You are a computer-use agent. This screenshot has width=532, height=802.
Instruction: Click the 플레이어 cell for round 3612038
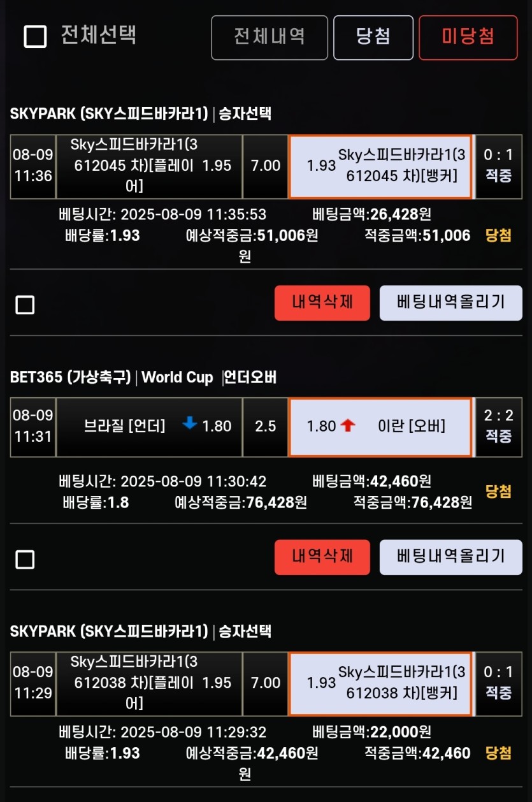coord(149,683)
